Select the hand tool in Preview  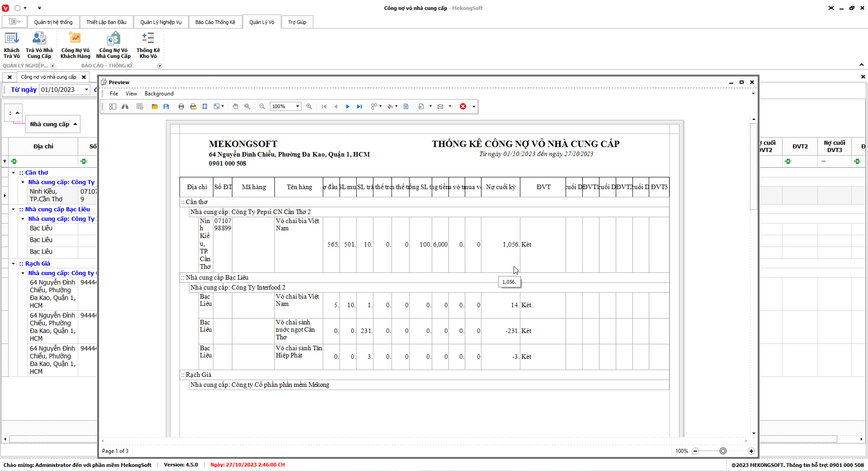point(236,106)
